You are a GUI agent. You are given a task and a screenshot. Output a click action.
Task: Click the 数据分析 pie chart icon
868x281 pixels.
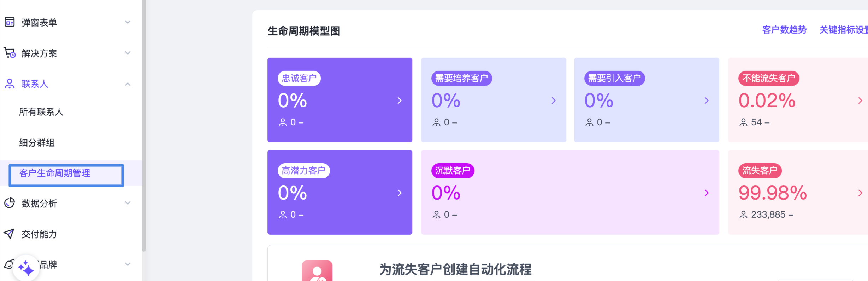coord(10,203)
